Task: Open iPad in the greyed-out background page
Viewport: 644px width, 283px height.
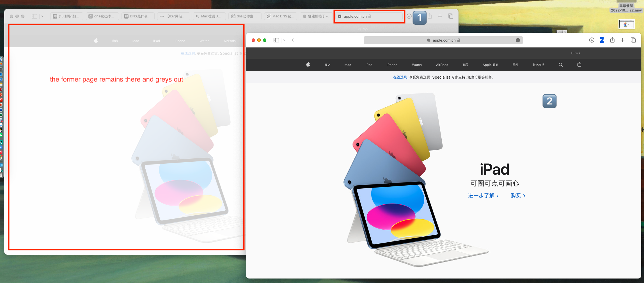Action: point(157,41)
